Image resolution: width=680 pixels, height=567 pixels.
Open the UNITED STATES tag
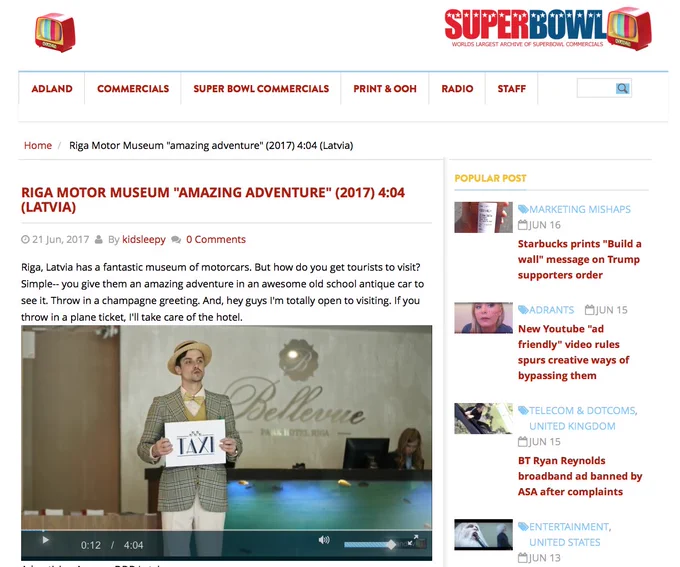[x=565, y=542]
